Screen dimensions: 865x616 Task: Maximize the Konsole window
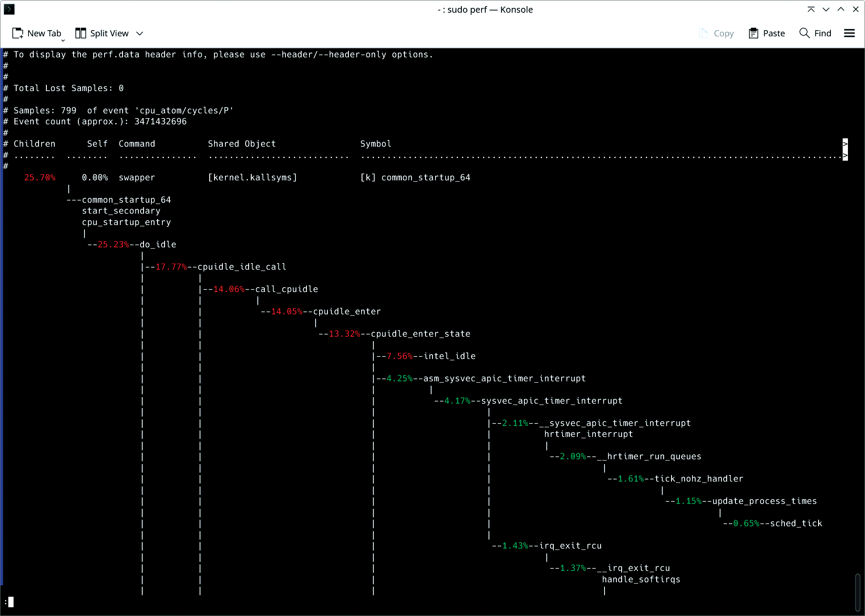click(841, 9)
